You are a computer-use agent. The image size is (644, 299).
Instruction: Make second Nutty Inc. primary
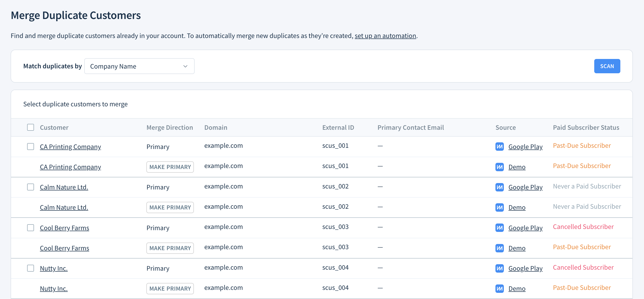pos(170,288)
